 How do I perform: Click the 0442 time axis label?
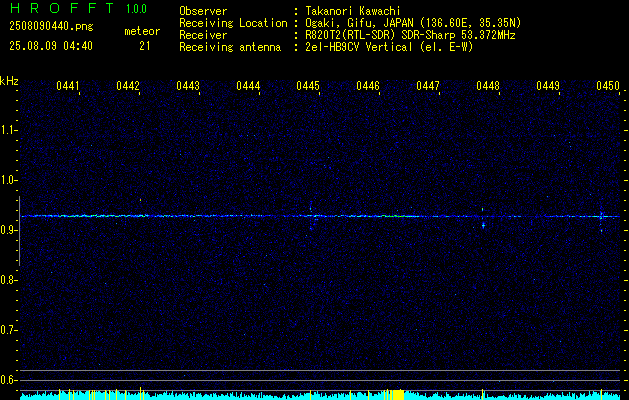pyautogui.click(x=128, y=86)
